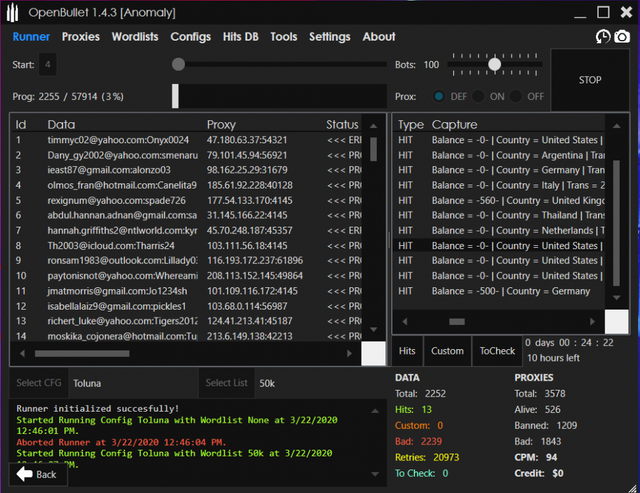Open the Configs tab

click(x=191, y=37)
